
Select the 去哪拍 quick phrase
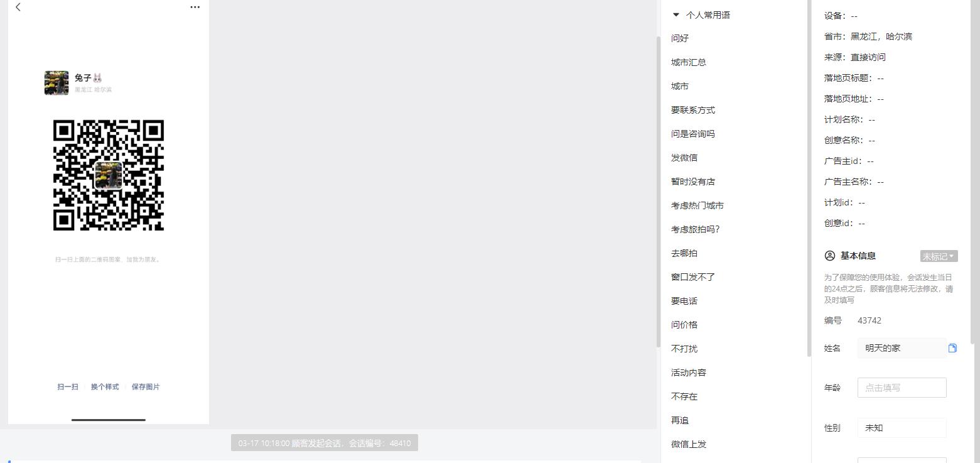(x=684, y=253)
